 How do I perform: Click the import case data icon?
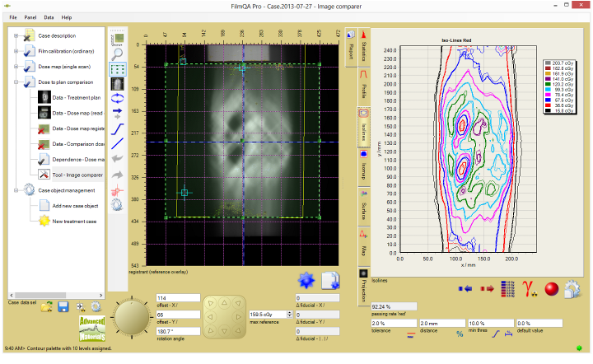point(80,307)
